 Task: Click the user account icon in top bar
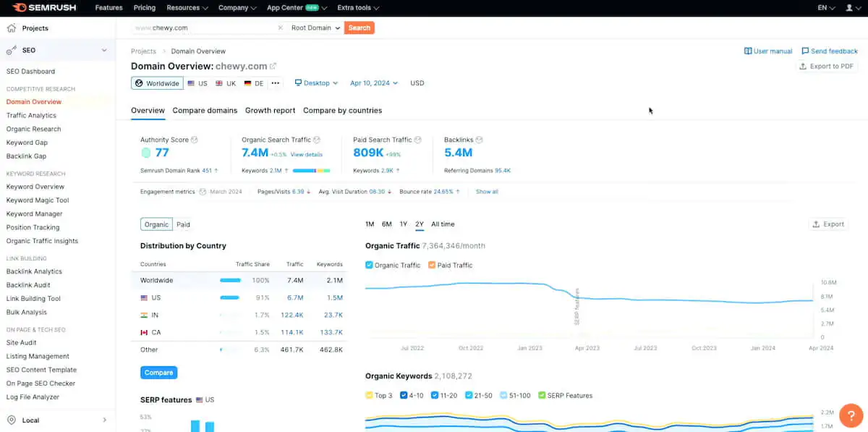(848, 7)
